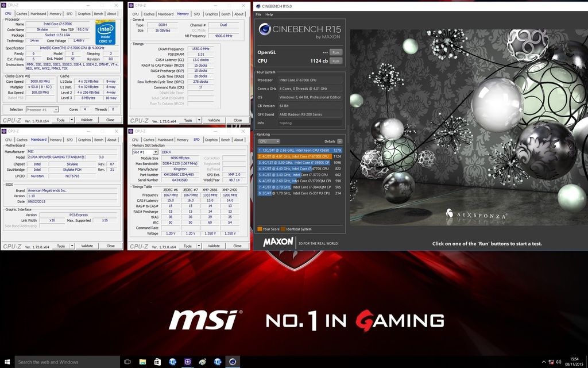Click Validate in CPU-Z SPD window
The height and width of the screenshot is (368, 588).
214,246
